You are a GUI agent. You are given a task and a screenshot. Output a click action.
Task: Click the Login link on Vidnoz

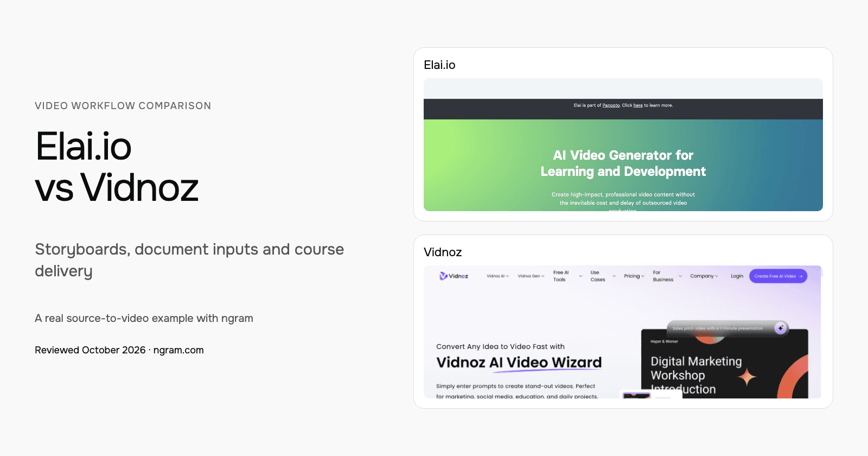click(x=737, y=276)
